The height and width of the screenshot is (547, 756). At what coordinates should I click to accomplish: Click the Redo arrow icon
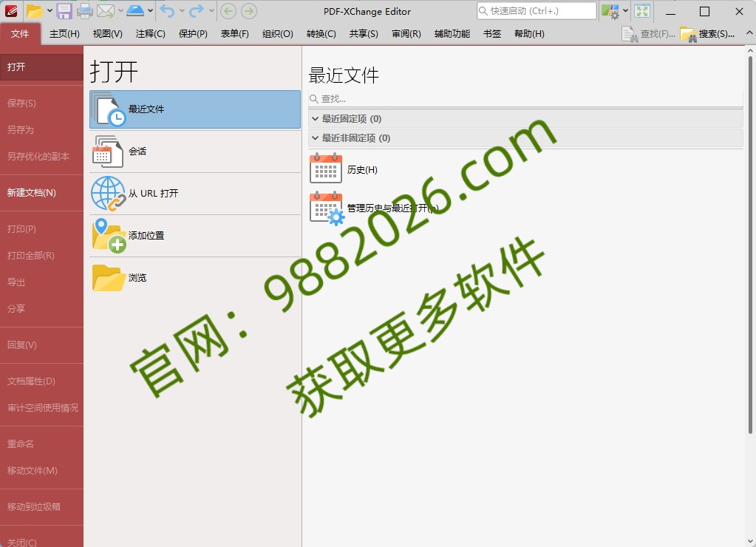click(x=196, y=11)
